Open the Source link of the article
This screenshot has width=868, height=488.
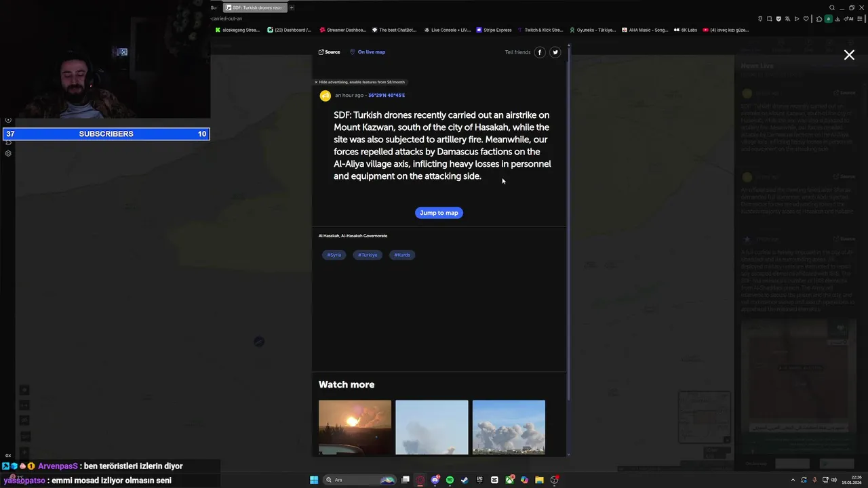coord(329,52)
